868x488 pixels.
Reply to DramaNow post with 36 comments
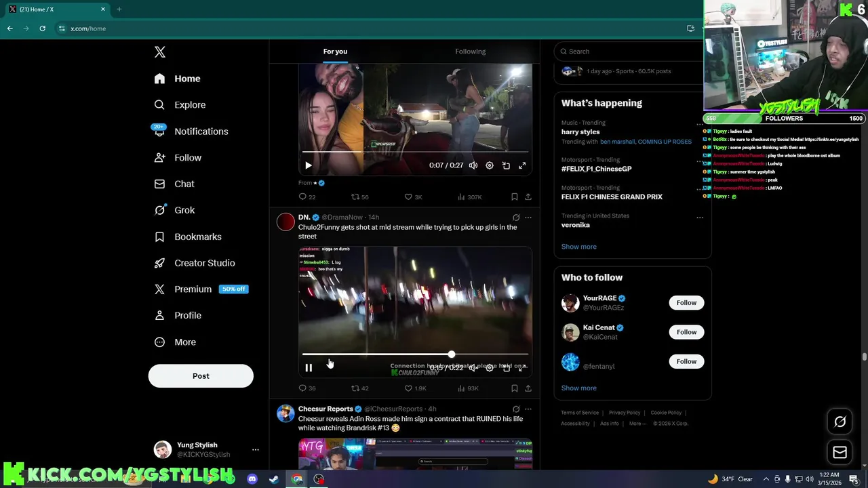(x=307, y=388)
